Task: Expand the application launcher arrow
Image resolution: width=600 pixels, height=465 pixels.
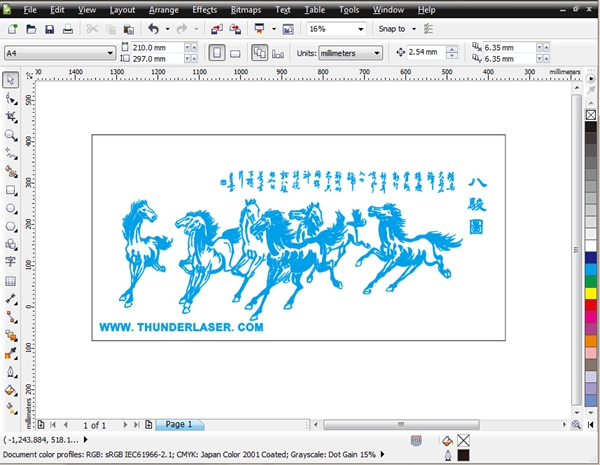Action: [274, 29]
